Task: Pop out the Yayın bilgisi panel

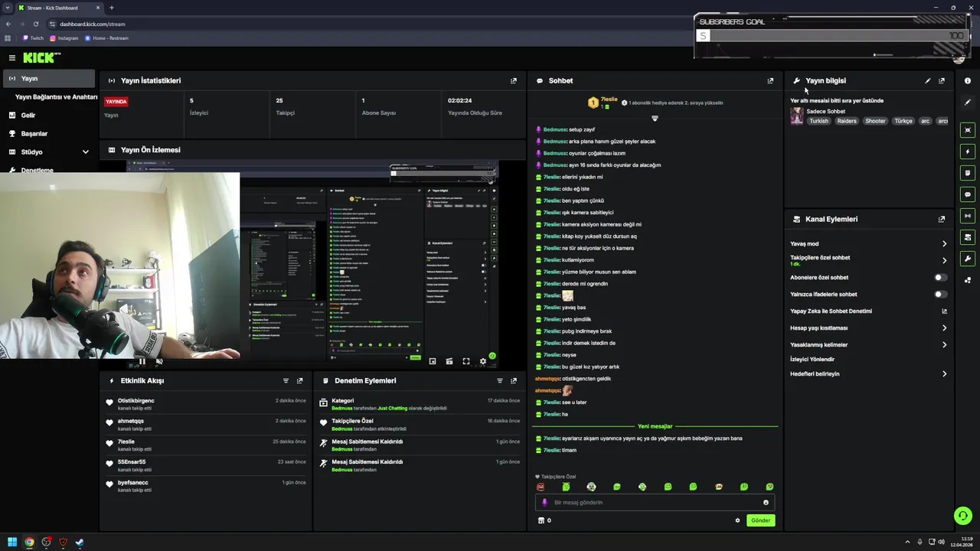Action: [942, 80]
